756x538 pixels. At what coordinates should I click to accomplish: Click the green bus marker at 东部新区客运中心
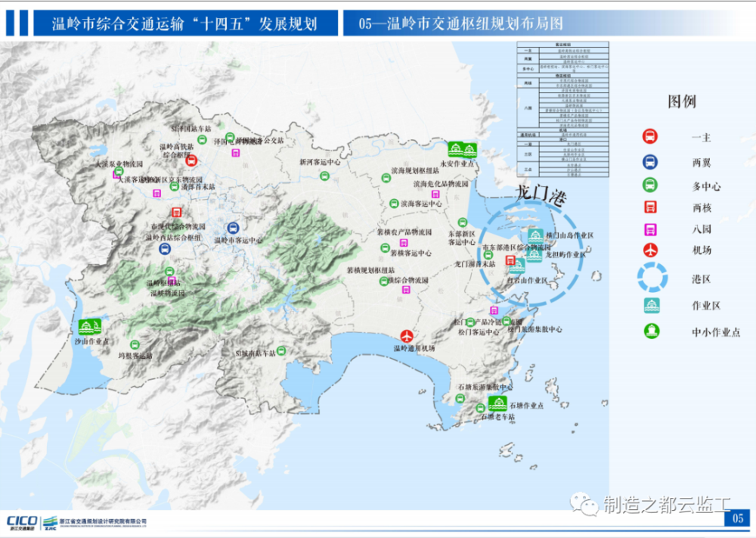point(463,222)
